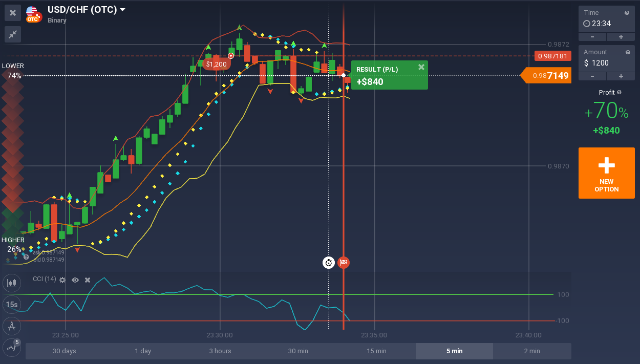Click the red flag expiration marker icon

click(344, 263)
